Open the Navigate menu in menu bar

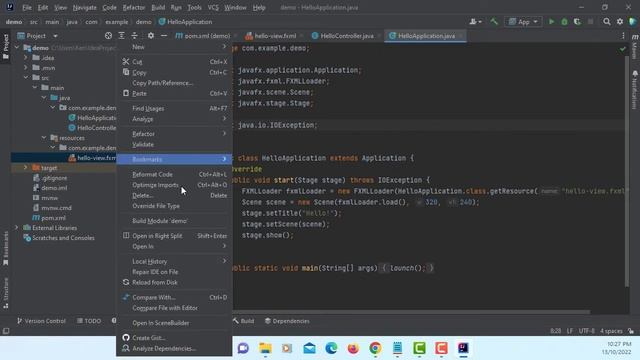(84, 7)
